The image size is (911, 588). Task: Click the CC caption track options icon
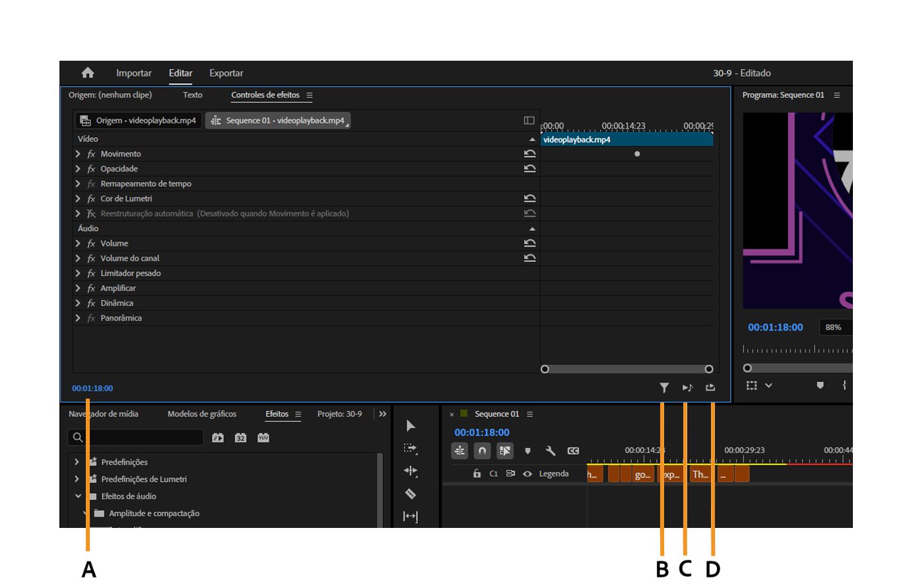[x=573, y=451]
